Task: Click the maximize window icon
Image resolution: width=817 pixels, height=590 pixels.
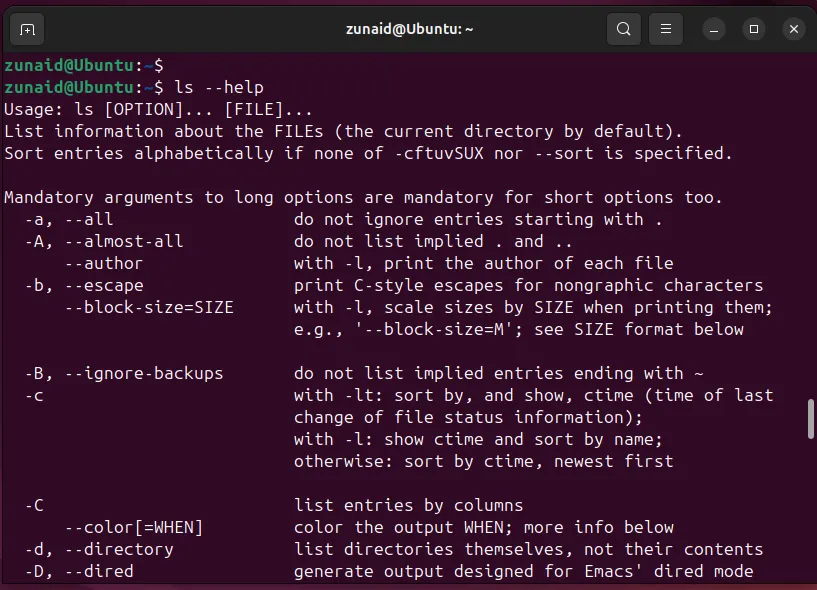Action: (753, 30)
